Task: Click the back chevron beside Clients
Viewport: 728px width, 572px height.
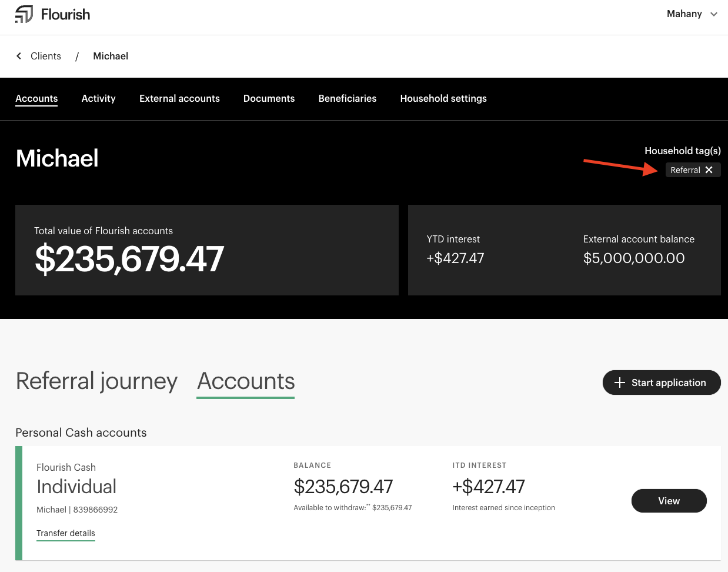Action: click(19, 56)
